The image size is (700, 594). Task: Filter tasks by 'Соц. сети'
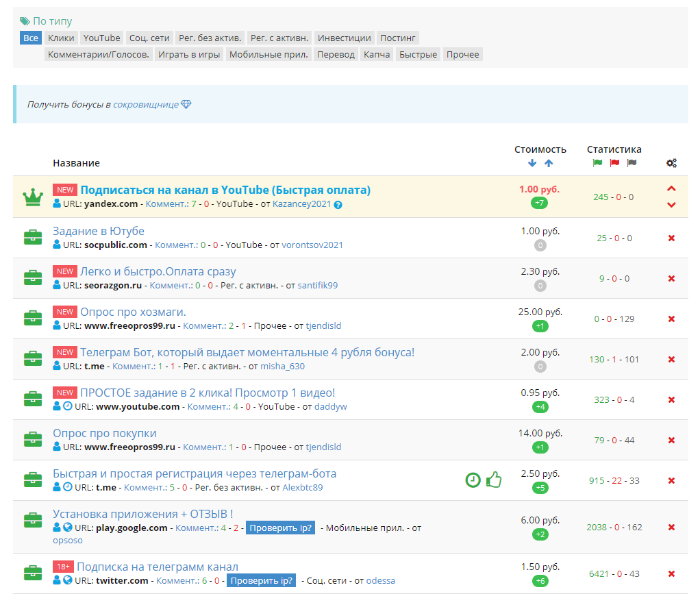(x=149, y=38)
